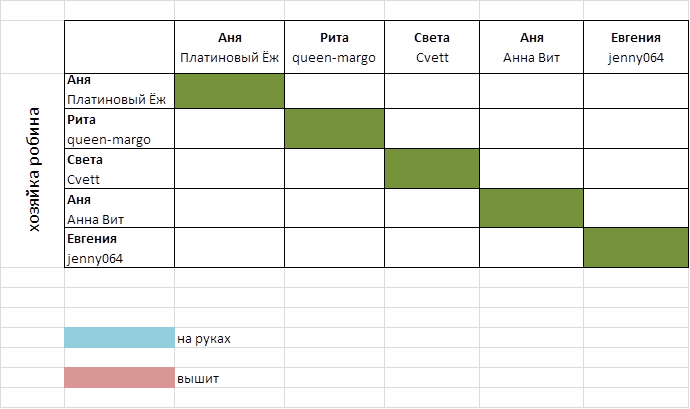Click the pink "вышит" legend swatch
Screen dimensions: 690x409
click(x=119, y=378)
